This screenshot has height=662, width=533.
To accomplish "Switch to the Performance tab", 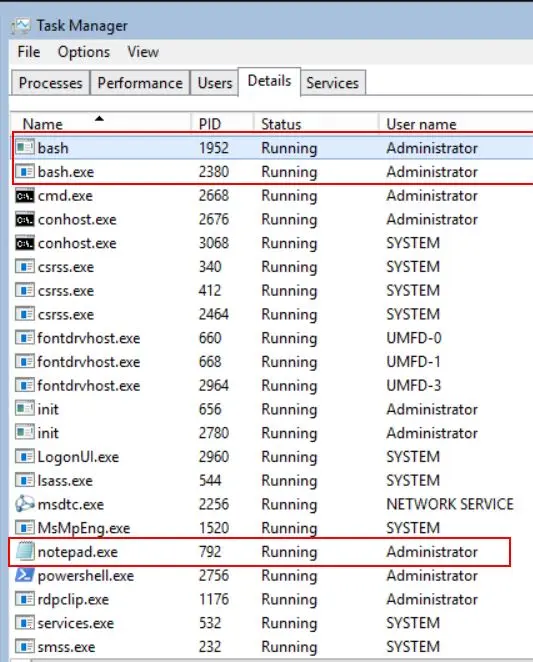I will coord(140,83).
